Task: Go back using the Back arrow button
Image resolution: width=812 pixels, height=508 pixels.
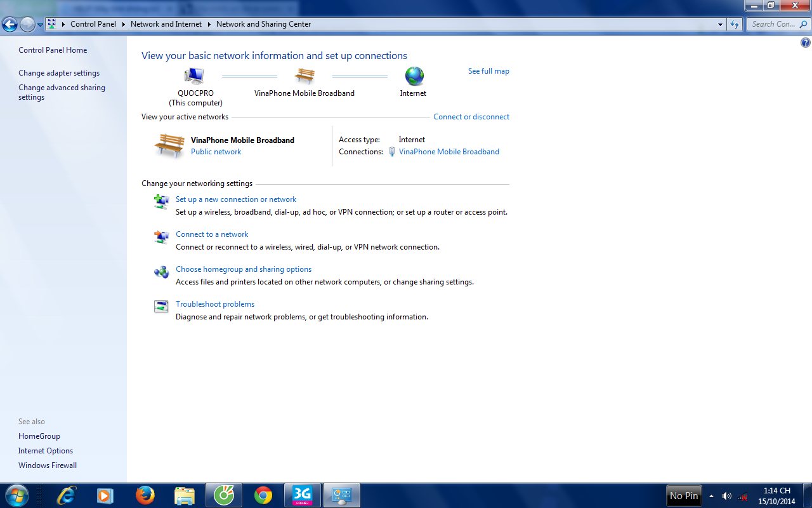Action: click(x=10, y=24)
